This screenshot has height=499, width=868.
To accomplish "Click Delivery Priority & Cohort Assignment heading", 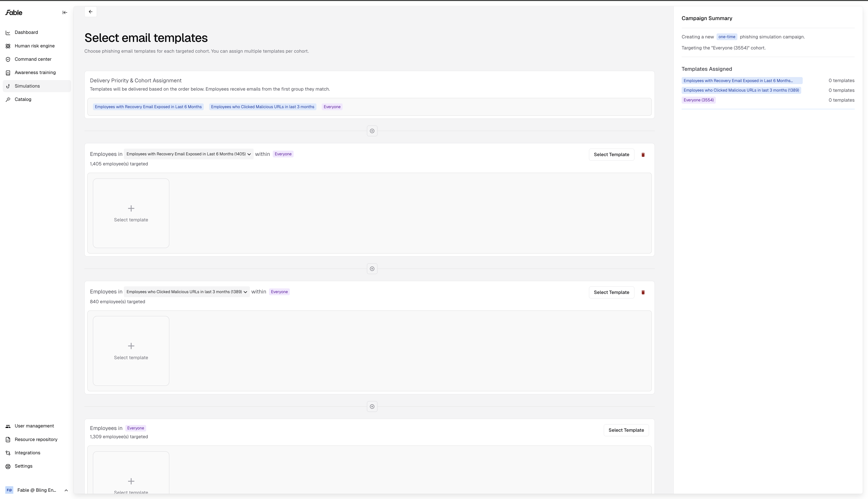I will point(135,81).
